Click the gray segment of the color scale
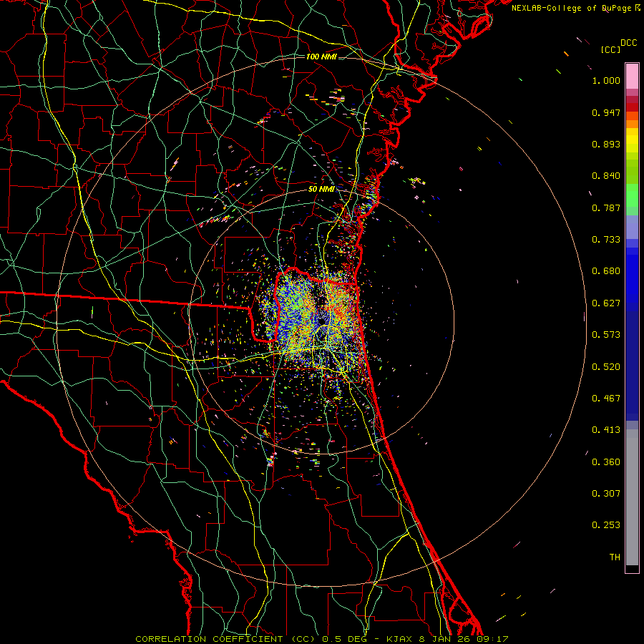The height and width of the screenshot is (644, 644). [632, 497]
